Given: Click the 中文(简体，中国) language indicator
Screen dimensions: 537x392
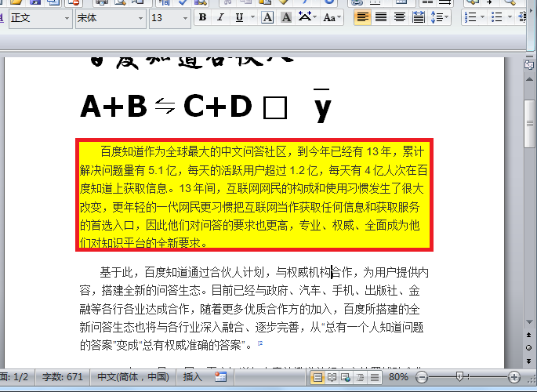Looking at the screenshot, I should coord(133,377).
